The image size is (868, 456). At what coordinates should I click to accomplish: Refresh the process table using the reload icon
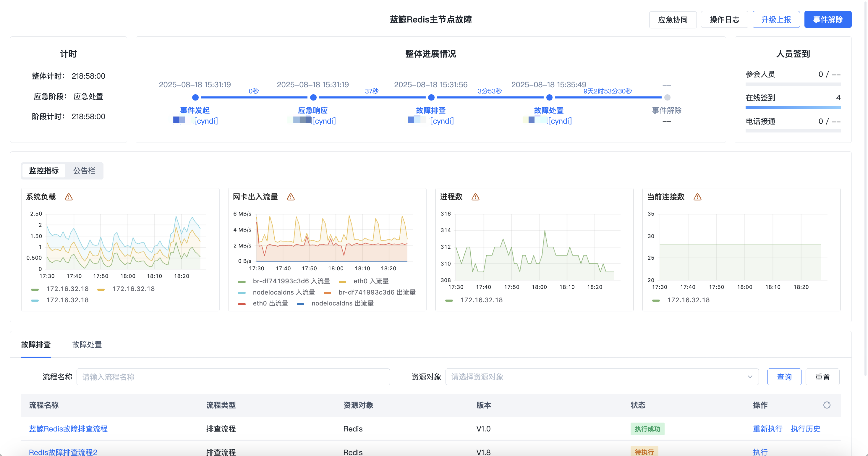pyautogui.click(x=827, y=405)
